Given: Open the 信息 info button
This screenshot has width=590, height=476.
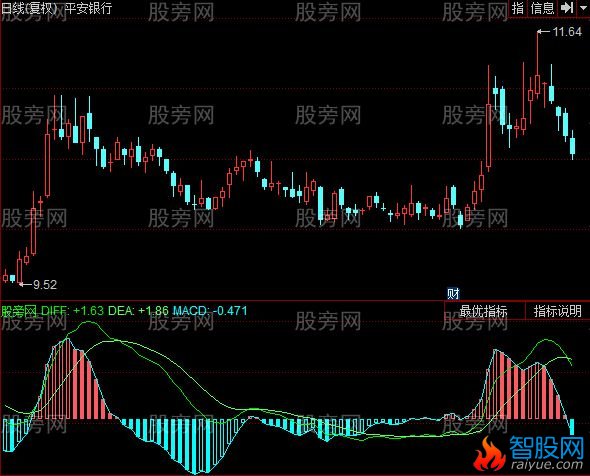Looking at the screenshot, I should [542, 8].
